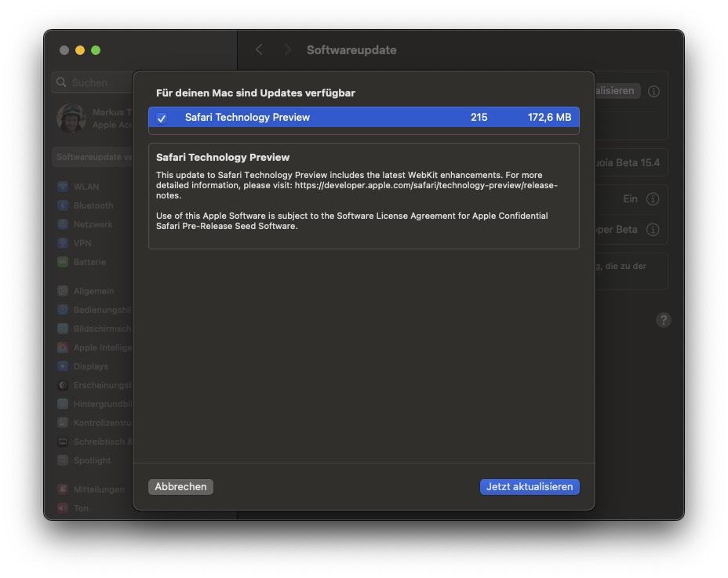Click the "per Beta" text in the background pane
The width and height of the screenshot is (728, 578).
617,229
